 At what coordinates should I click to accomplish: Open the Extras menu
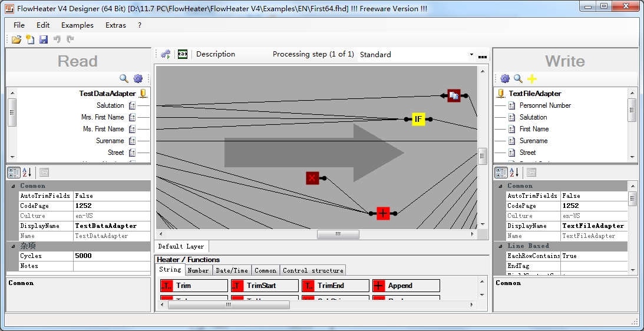pyautogui.click(x=115, y=25)
